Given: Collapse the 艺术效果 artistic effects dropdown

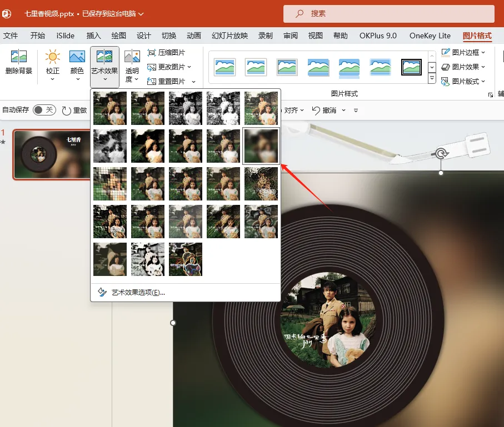Looking at the screenshot, I should click(x=105, y=67).
